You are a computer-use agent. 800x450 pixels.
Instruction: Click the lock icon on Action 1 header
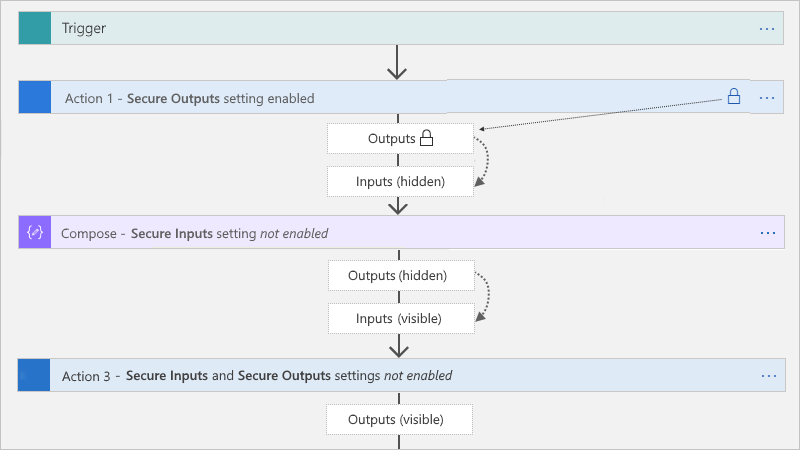[x=733, y=97]
